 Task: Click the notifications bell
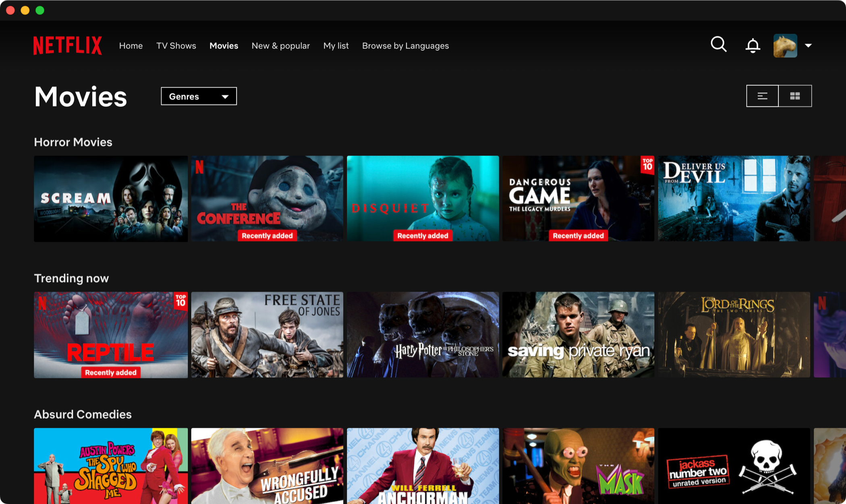(x=753, y=45)
